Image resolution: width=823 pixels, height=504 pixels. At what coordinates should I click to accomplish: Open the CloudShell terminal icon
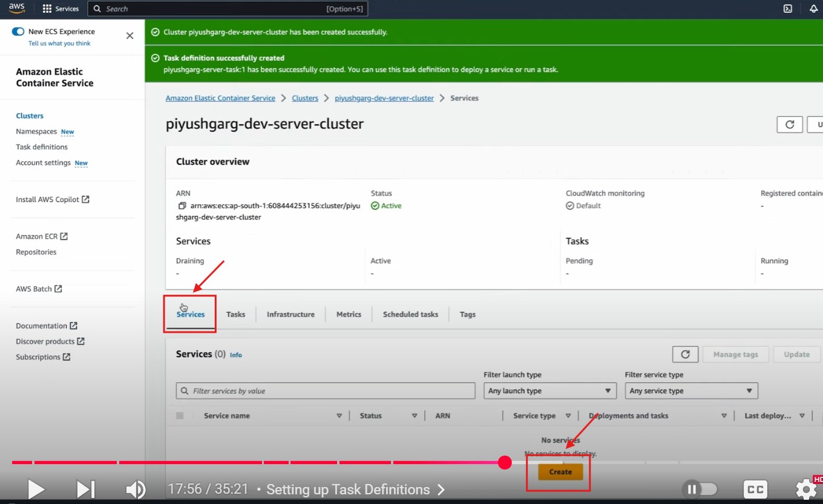click(x=787, y=9)
